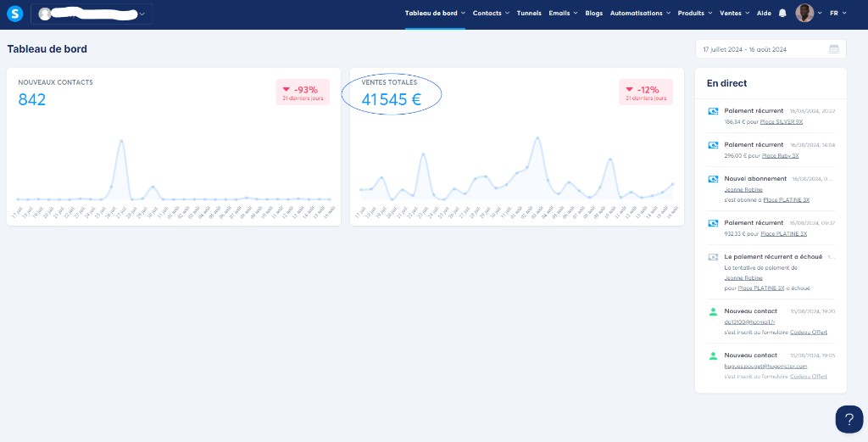Select Contacts in the top navigation
The image size is (868, 442).
point(487,14)
